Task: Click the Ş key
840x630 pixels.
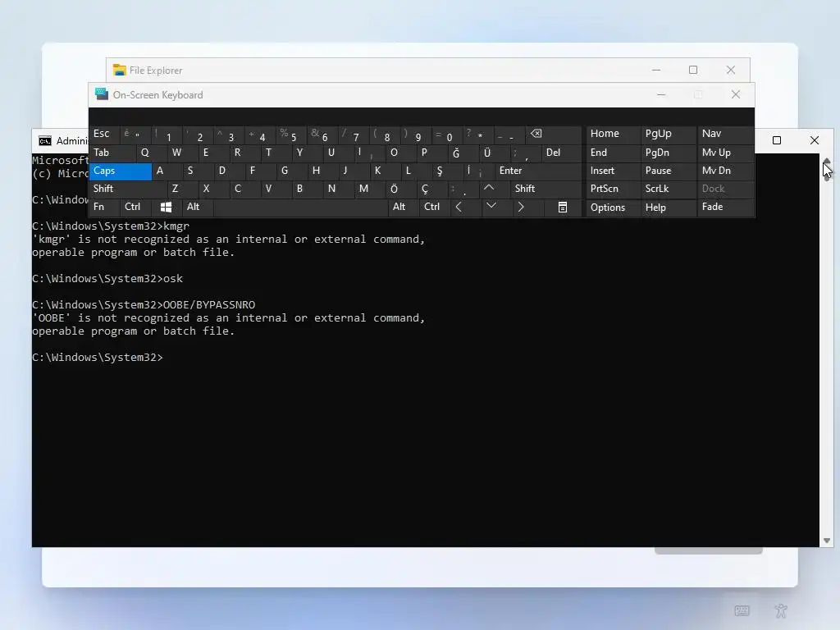Action: click(447, 171)
